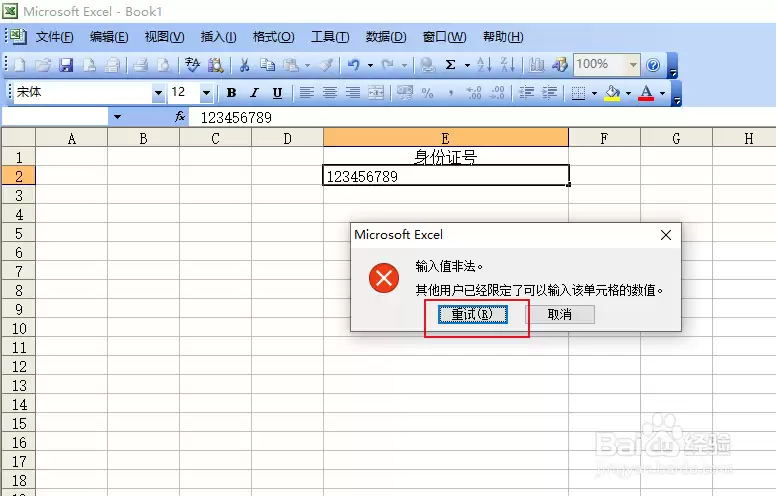
Task: Open the zoom percentage dropdown
Action: 633,65
